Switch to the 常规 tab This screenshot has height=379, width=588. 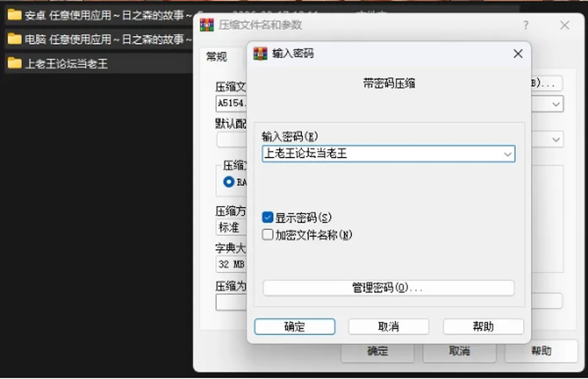217,56
